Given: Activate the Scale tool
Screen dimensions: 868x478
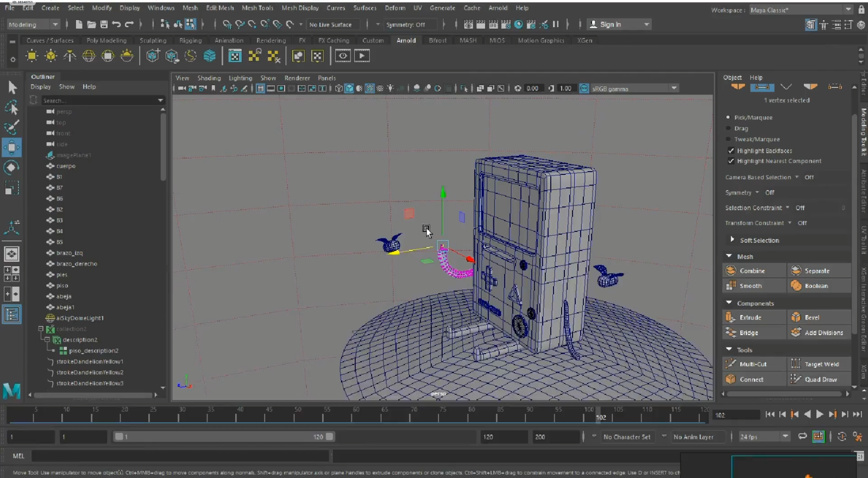Looking at the screenshot, I should click(11, 188).
